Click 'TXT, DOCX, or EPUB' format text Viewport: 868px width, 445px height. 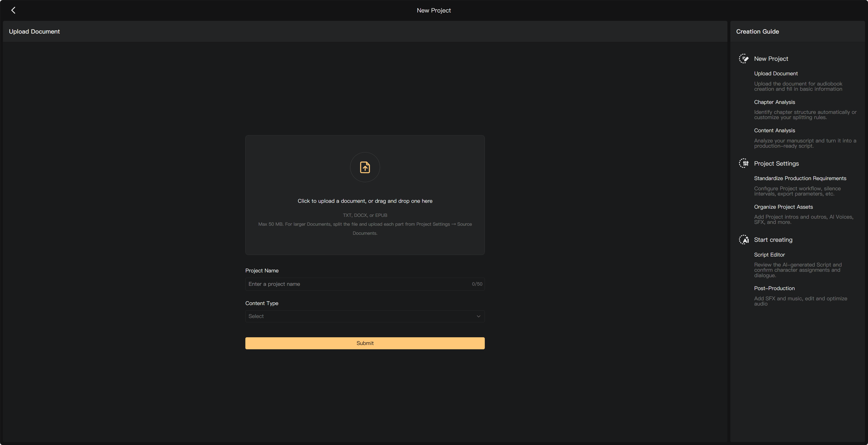coord(365,215)
